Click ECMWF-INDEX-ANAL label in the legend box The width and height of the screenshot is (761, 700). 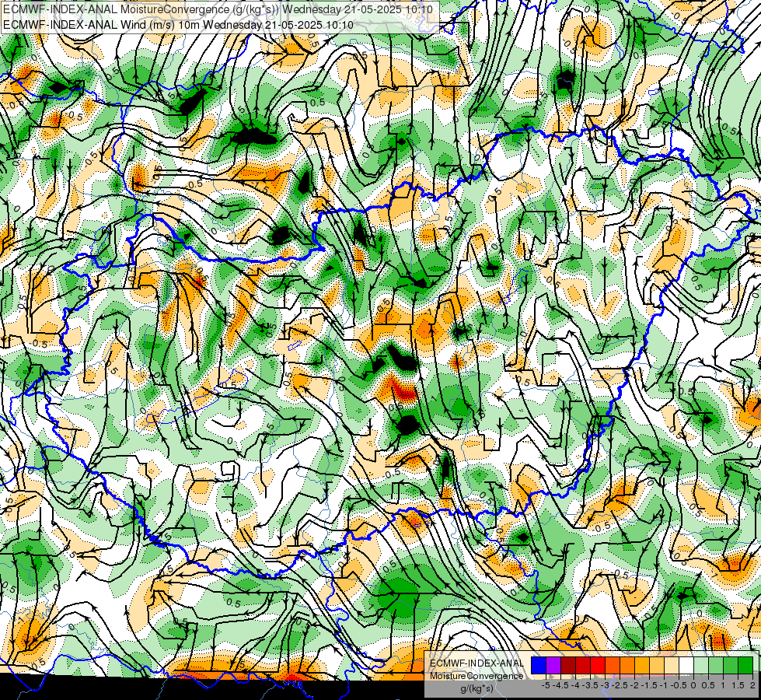pyautogui.click(x=476, y=663)
